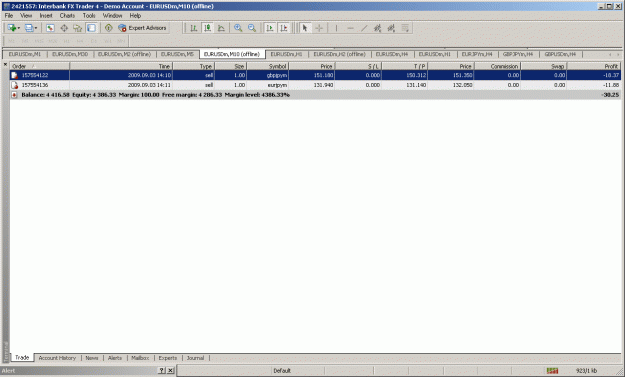Image resolution: width=625 pixels, height=377 pixels.
Task: Open the View menu
Action: click(26, 16)
